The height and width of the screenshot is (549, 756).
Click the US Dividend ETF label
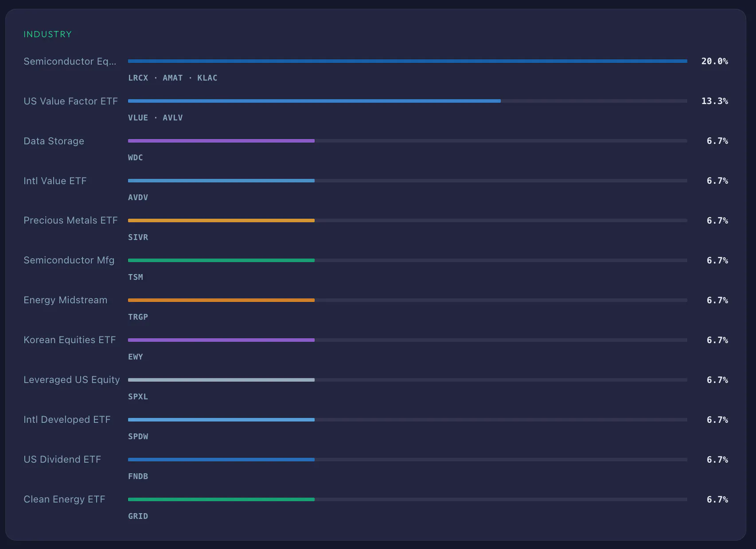(x=62, y=460)
